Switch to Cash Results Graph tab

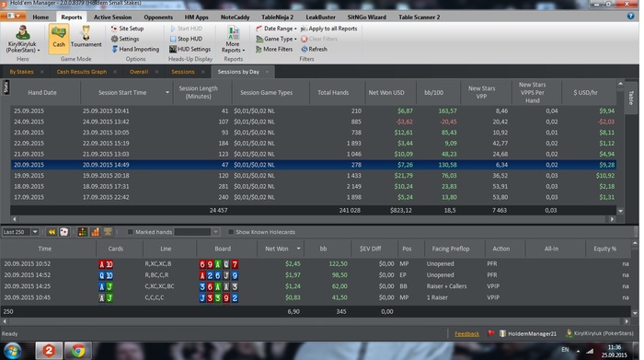pyautogui.click(x=81, y=72)
